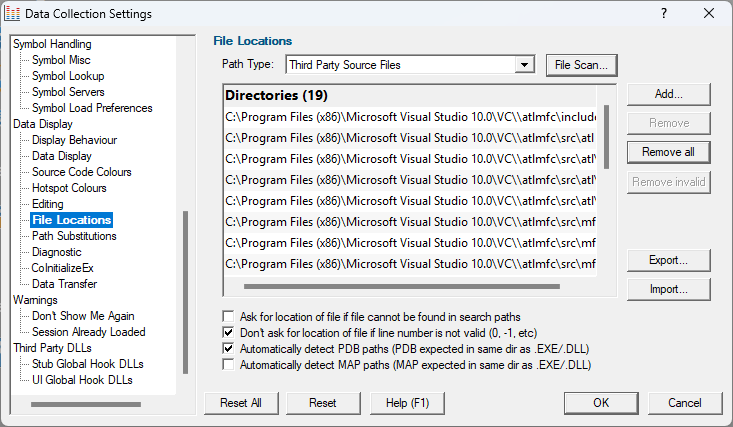The image size is (733, 427).
Task: Select the atlmfc\include directory row
Action: pos(410,117)
